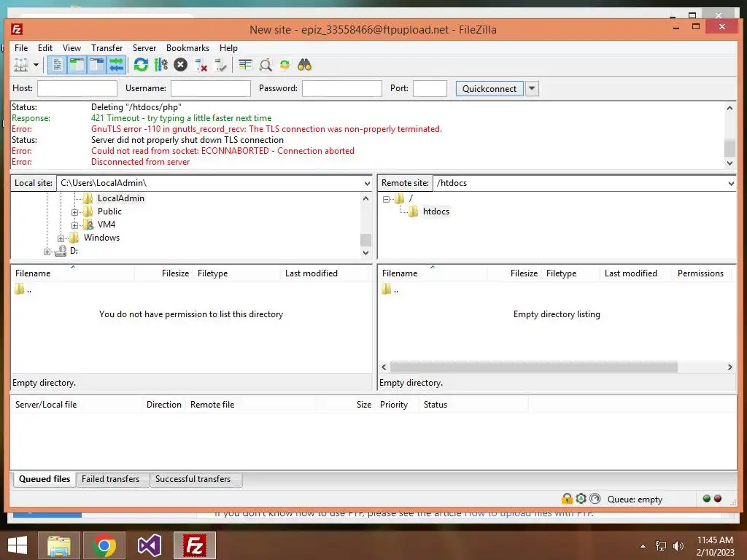Toggle directory comparison icon
The height and width of the screenshot is (560, 747).
click(x=266, y=65)
